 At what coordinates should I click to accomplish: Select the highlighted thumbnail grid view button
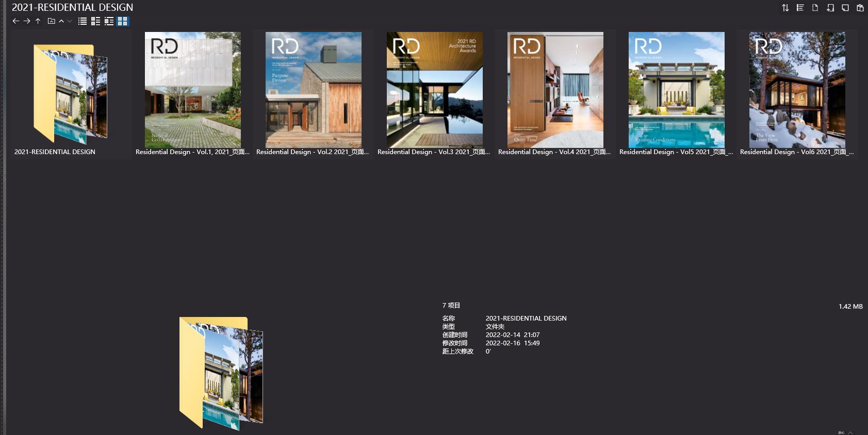pyautogui.click(x=122, y=21)
